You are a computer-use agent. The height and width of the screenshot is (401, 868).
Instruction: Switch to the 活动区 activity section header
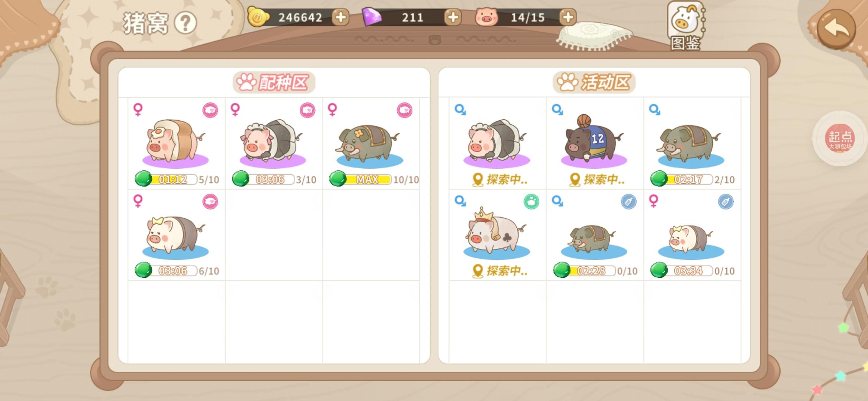[x=594, y=82]
